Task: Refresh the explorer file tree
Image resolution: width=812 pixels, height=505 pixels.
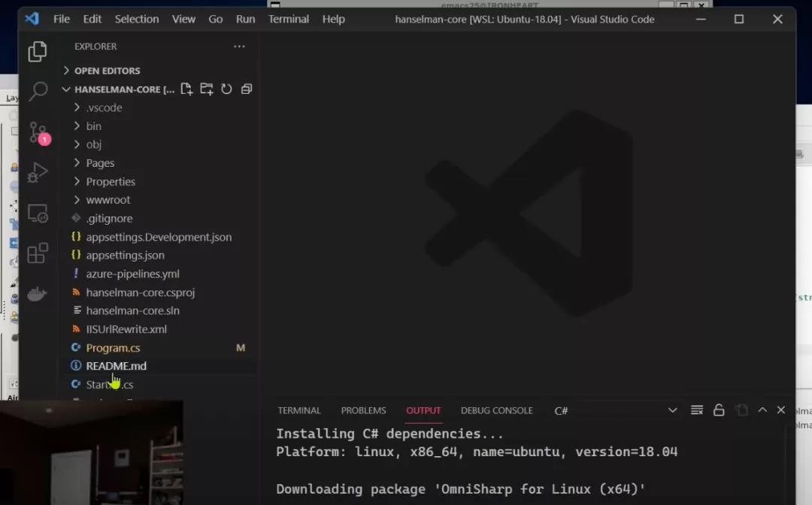Action: click(x=226, y=89)
